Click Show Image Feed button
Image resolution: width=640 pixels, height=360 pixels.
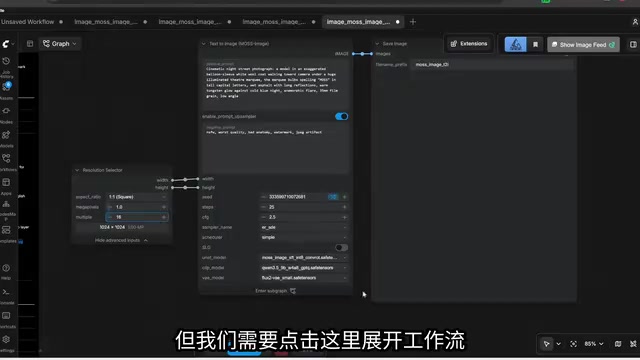click(x=583, y=44)
